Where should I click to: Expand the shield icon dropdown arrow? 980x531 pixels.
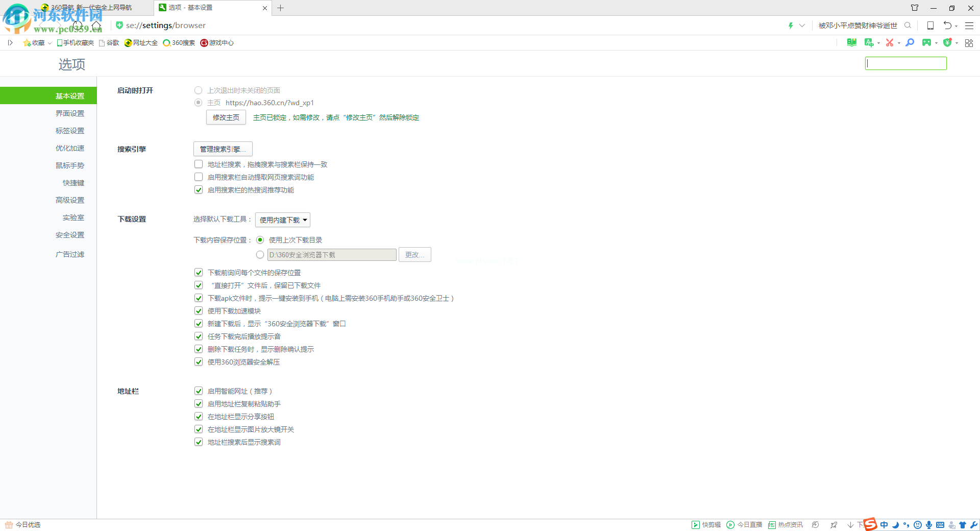tap(957, 43)
